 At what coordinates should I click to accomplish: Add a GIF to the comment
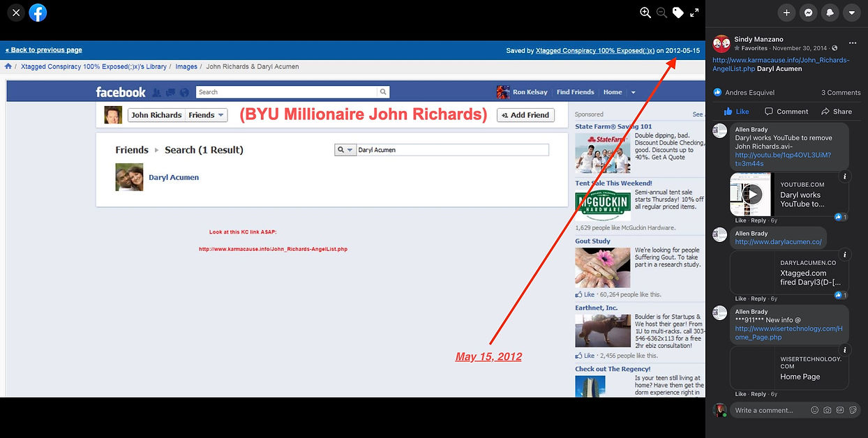(840, 410)
